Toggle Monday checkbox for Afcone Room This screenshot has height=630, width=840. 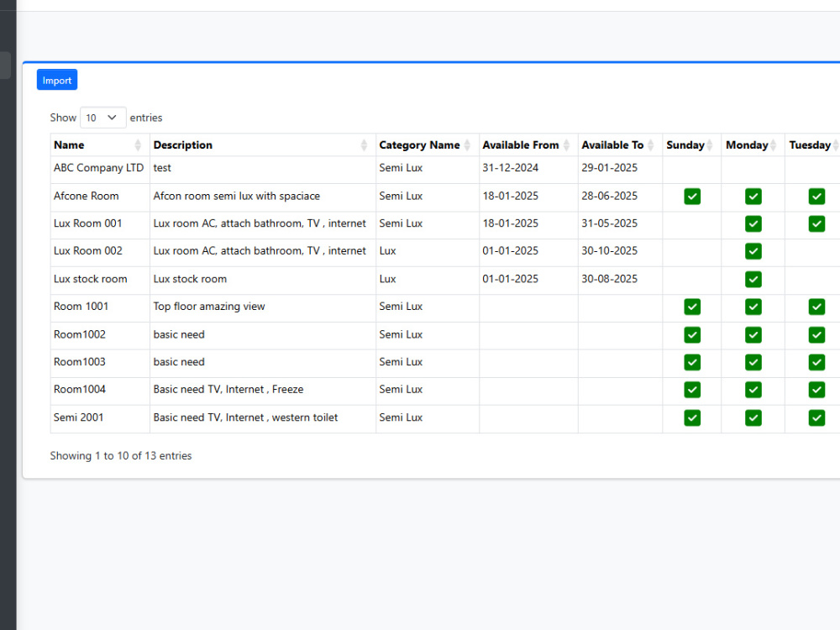pos(753,197)
